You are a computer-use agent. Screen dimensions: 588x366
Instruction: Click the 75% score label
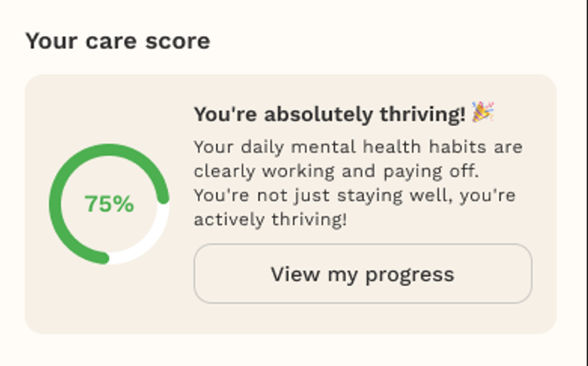pos(109,204)
